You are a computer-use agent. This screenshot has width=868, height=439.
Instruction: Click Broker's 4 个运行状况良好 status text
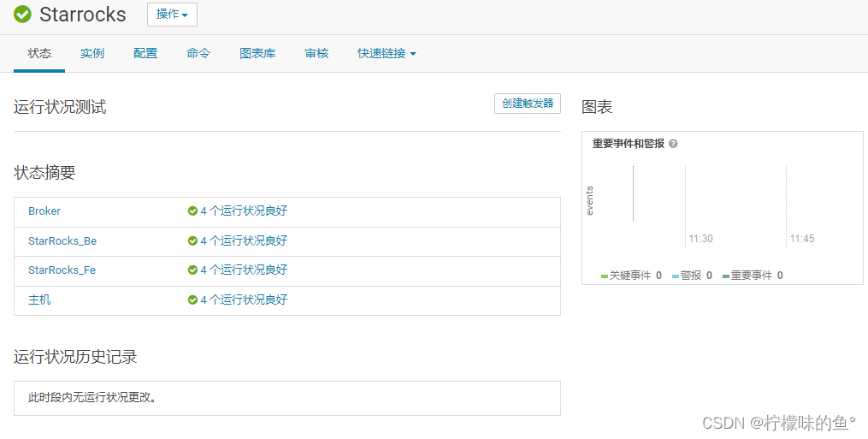click(x=244, y=211)
